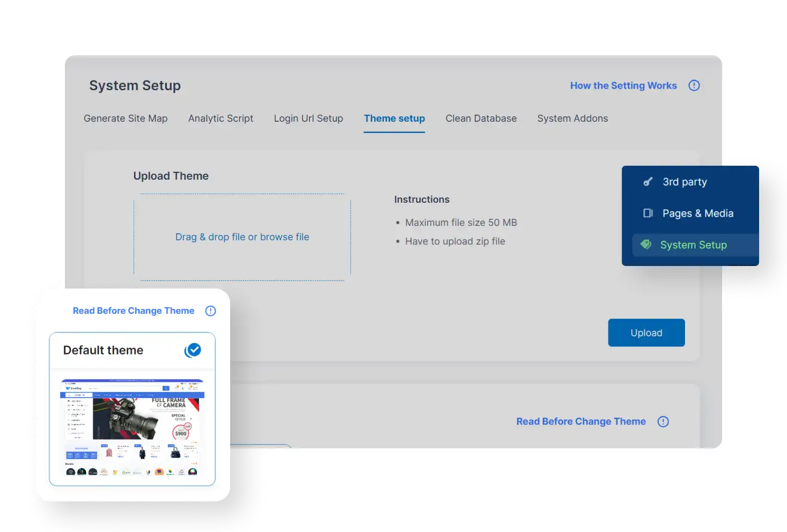Viewport: 787px width, 532px height.
Task: Go to the Login Url Setup tab
Action: click(308, 119)
